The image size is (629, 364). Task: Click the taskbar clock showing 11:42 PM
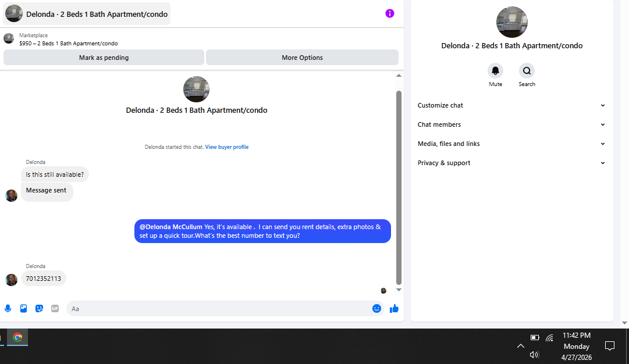[x=577, y=347]
